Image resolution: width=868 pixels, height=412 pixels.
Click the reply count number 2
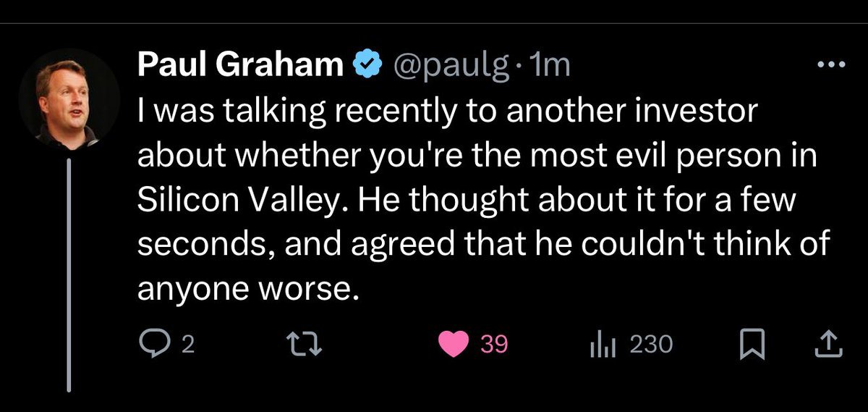187,345
